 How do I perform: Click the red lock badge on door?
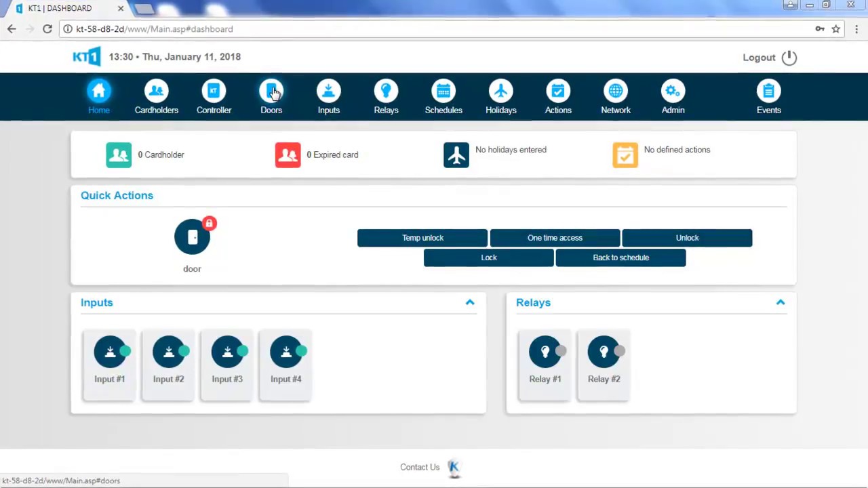pyautogui.click(x=209, y=223)
